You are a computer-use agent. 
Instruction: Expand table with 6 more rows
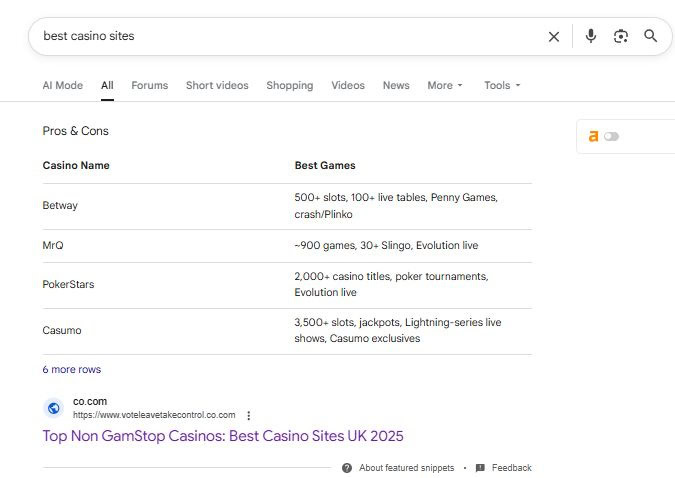(72, 369)
